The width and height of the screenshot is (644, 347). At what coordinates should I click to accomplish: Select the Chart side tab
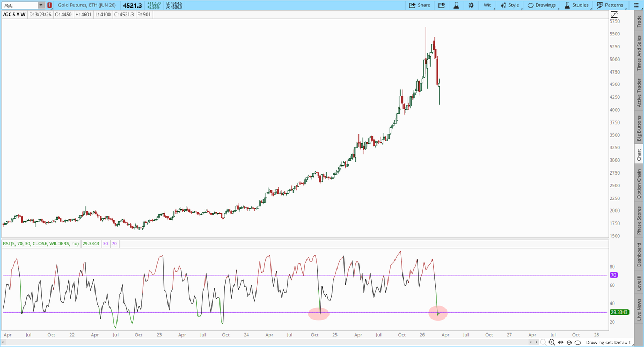point(639,155)
